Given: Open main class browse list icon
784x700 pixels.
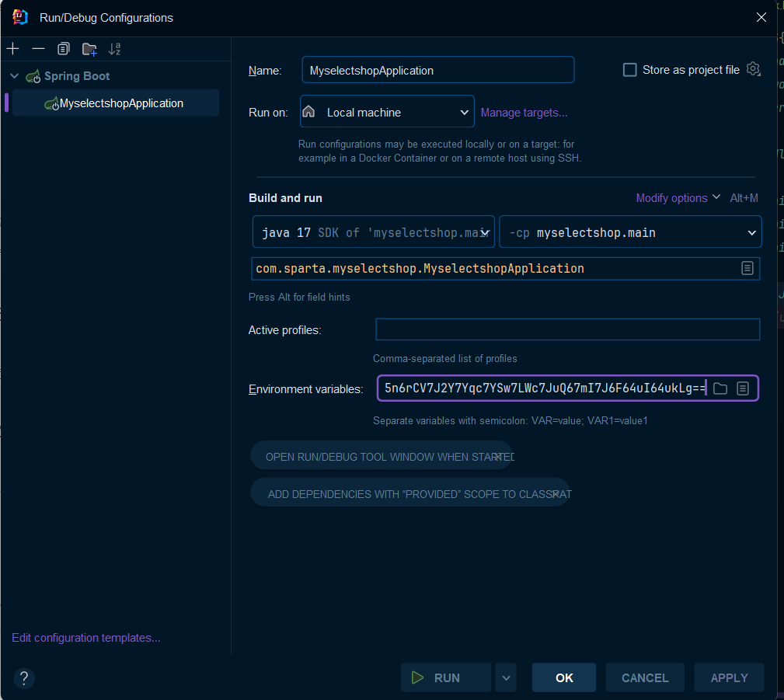Looking at the screenshot, I should (x=747, y=269).
